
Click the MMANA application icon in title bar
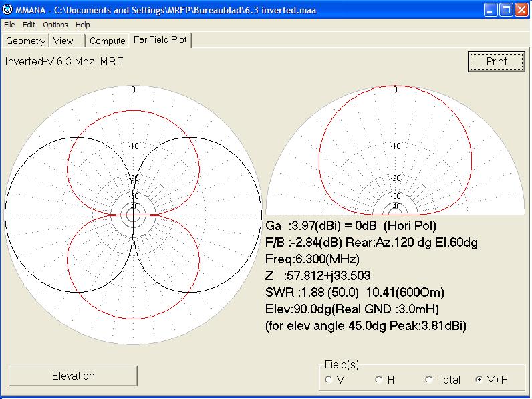(8, 10)
